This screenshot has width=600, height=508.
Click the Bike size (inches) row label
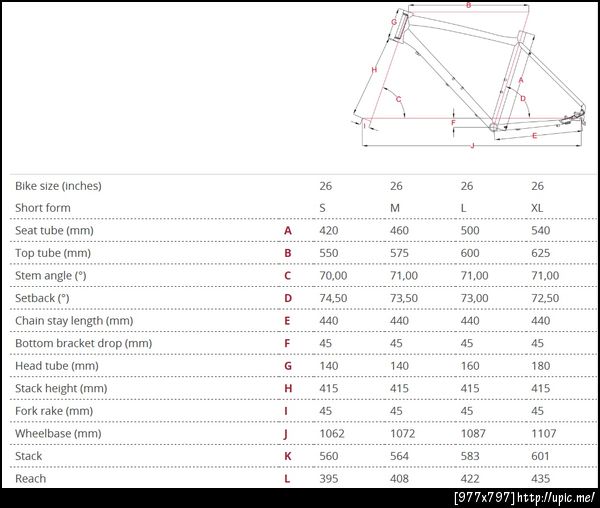(58, 186)
